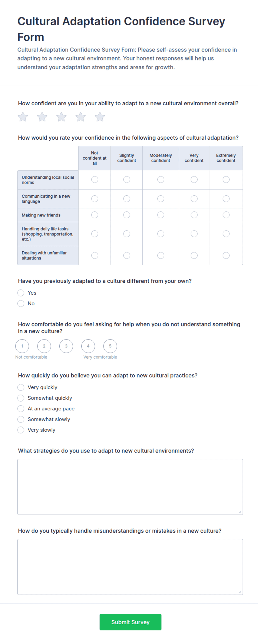Set Slightly confident for unfamiliar situations

pyautogui.click(x=127, y=255)
